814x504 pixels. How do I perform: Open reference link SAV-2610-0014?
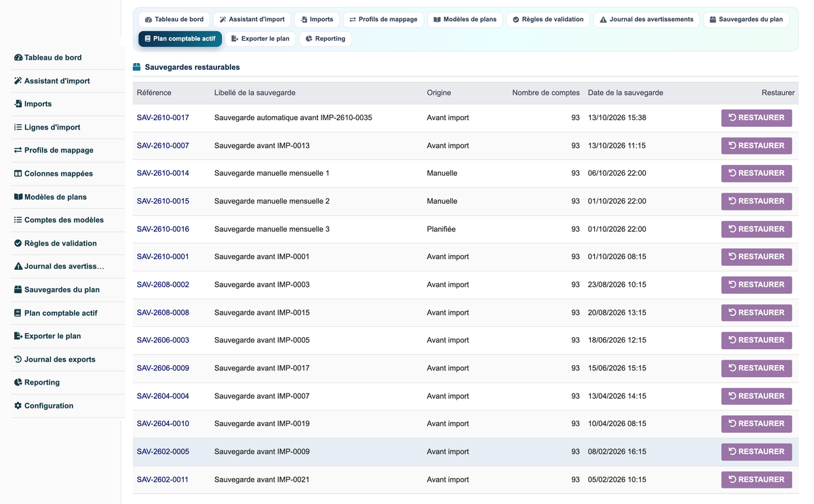click(x=163, y=173)
